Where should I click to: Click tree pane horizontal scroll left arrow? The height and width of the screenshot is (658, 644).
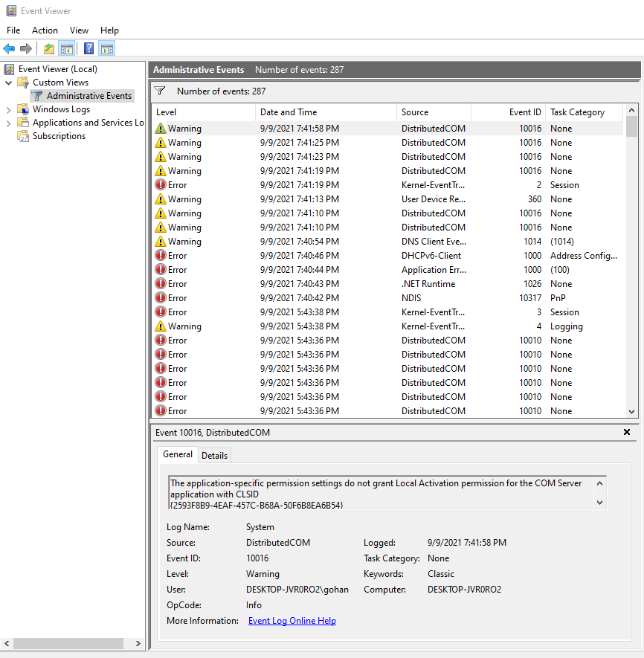(x=7, y=643)
